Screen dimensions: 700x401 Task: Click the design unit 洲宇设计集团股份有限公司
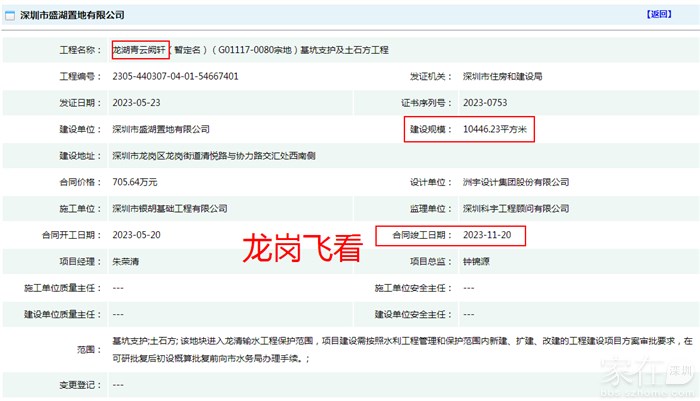pos(516,182)
